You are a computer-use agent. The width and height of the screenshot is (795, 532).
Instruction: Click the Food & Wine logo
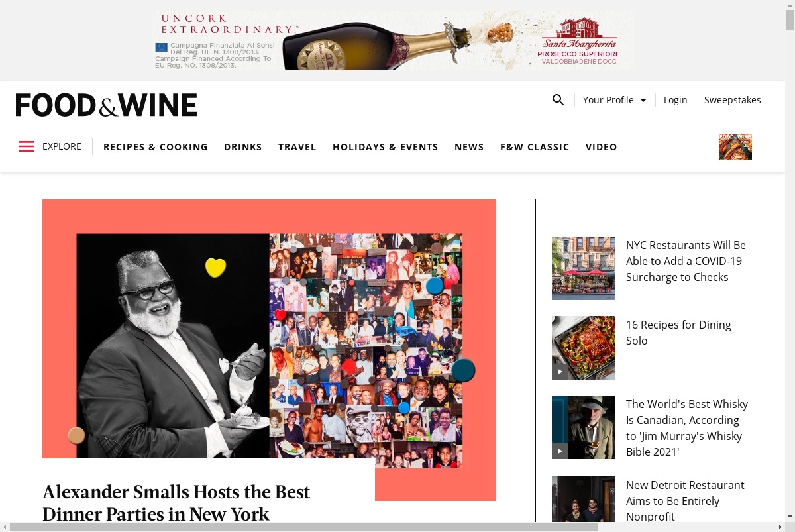point(107,105)
